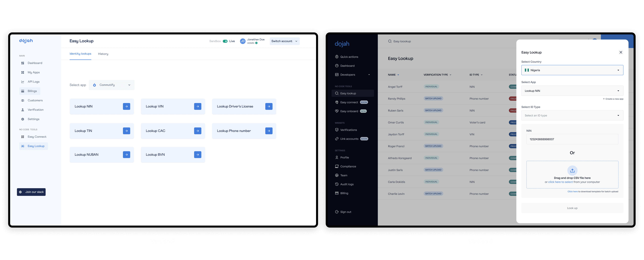Click the arrow icon on Lookup TIN card
This screenshot has width=644, height=260.
pos(126,131)
